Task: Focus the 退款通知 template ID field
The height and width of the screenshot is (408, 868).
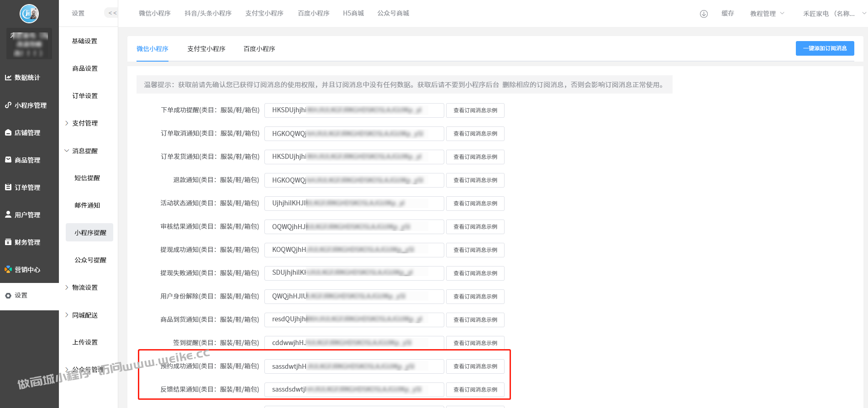Action: [x=354, y=180]
